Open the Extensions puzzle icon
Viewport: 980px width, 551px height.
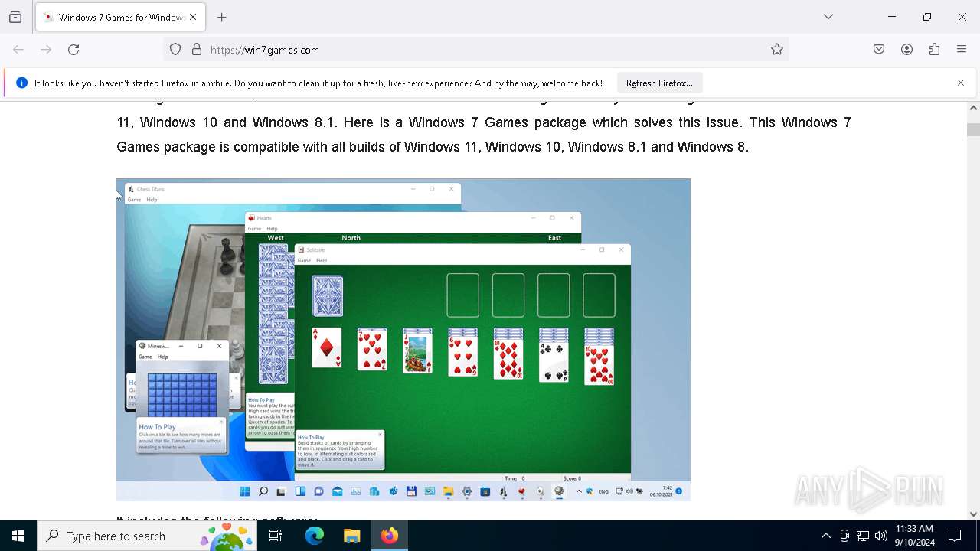click(x=934, y=50)
